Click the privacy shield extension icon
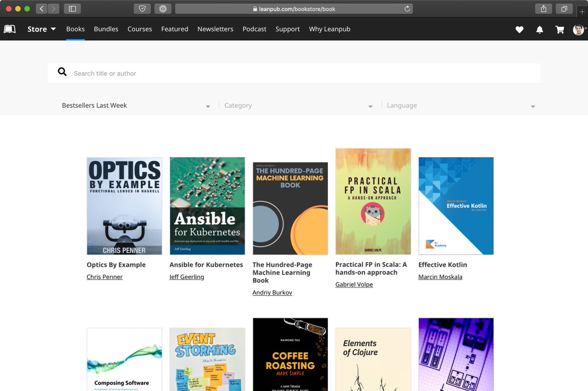 tap(142, 9)
